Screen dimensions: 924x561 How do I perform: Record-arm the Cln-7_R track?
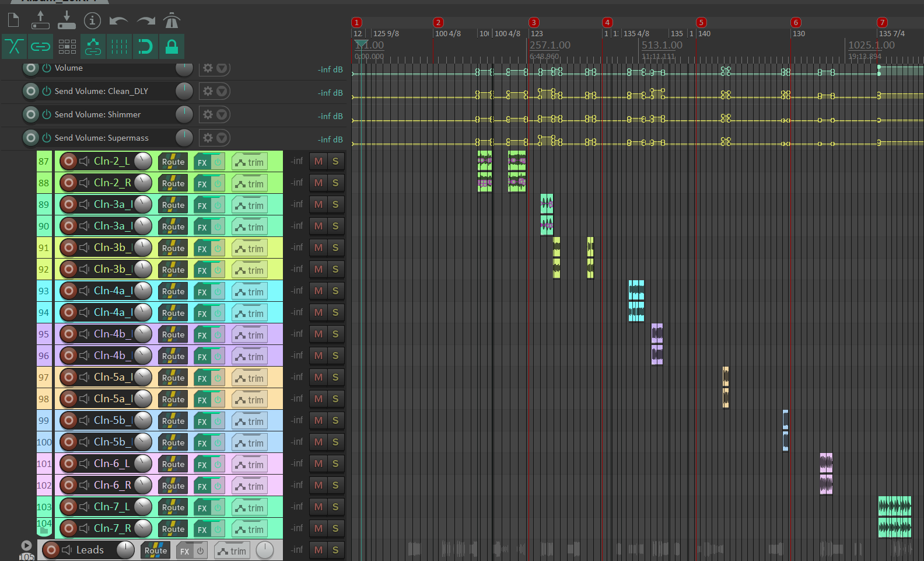69,528
